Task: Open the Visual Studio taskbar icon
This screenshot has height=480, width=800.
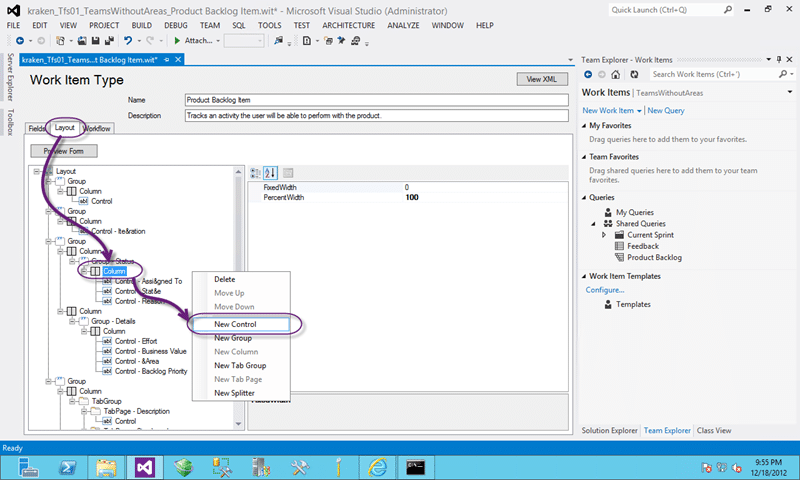Action: (145, 467)
